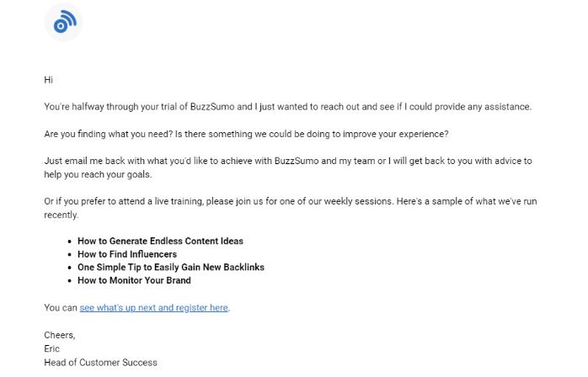The height and width of the screenshot is (377, 588).
Task: Click the 'help you reach your goals' line
Action: [98, 175]
